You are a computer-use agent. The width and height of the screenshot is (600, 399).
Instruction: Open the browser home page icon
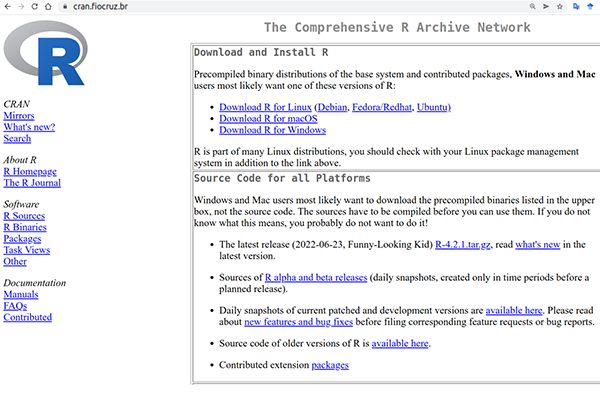click(48, 7)
